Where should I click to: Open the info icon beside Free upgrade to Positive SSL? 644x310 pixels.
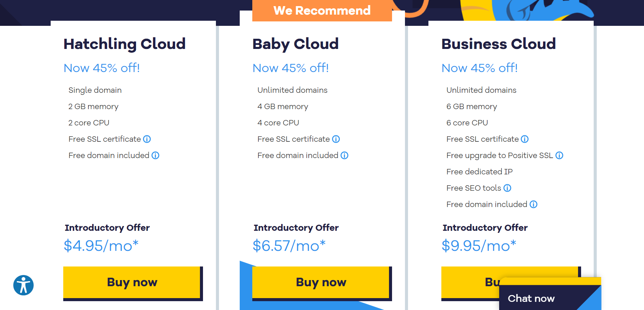560,155
